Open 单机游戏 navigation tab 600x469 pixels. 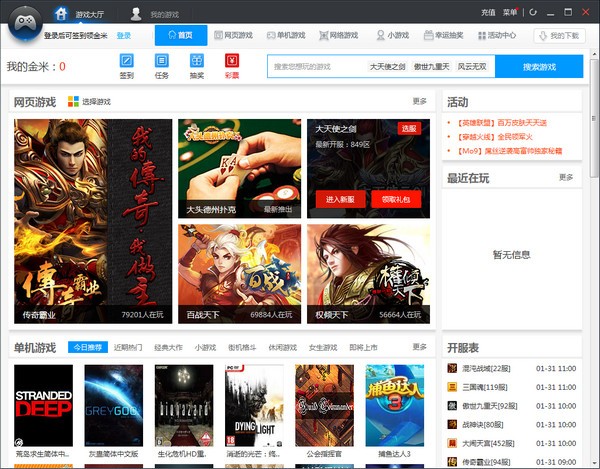click(286, 35)
